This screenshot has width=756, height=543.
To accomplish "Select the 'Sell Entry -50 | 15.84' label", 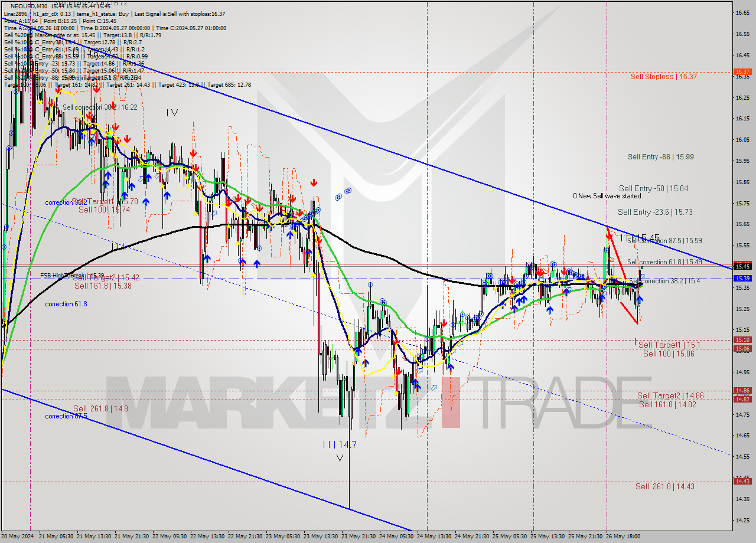I will [x=653, y=188].
